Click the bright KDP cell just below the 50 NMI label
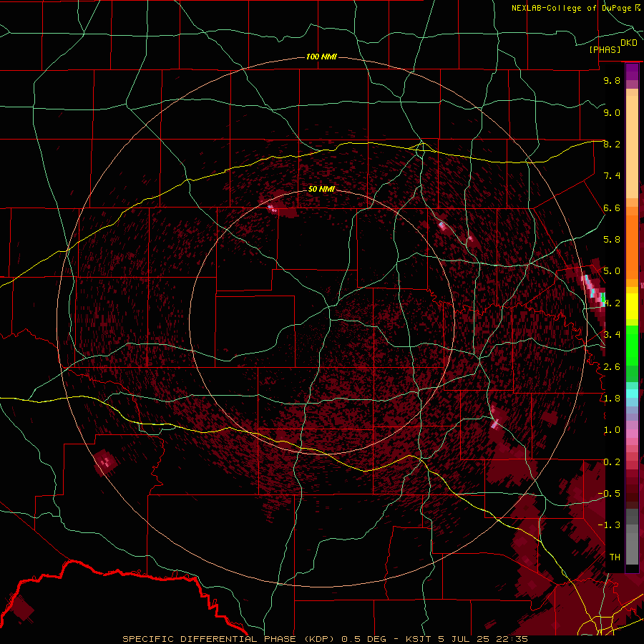 tap(271, 208)
